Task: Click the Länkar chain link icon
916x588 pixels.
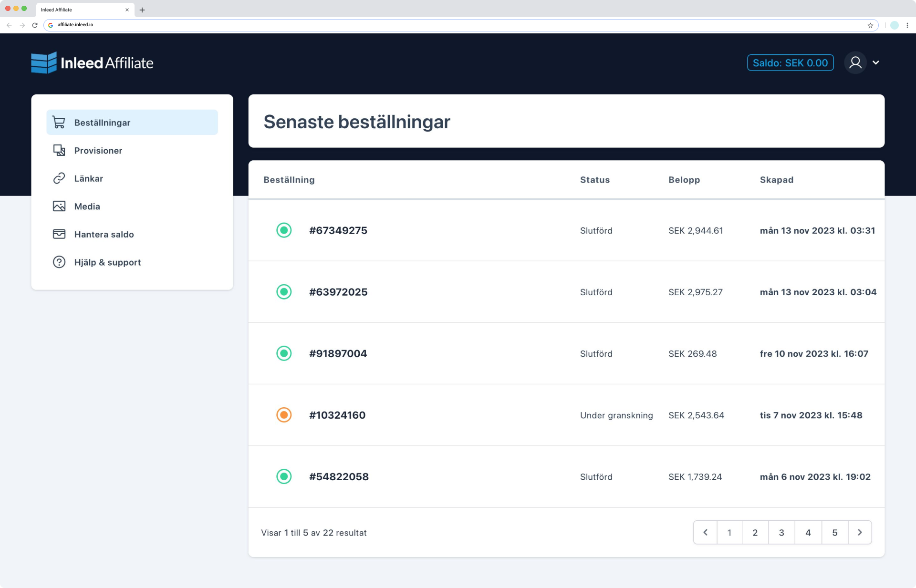Action: click(x=59, y=178)
